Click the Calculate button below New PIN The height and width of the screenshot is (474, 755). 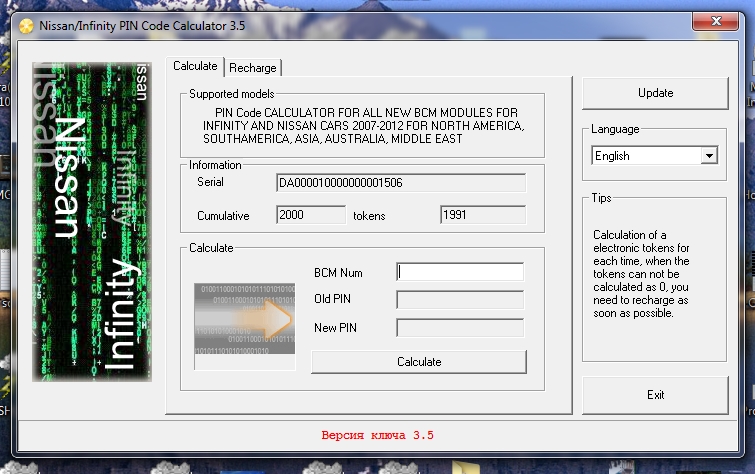pos(419,362)
